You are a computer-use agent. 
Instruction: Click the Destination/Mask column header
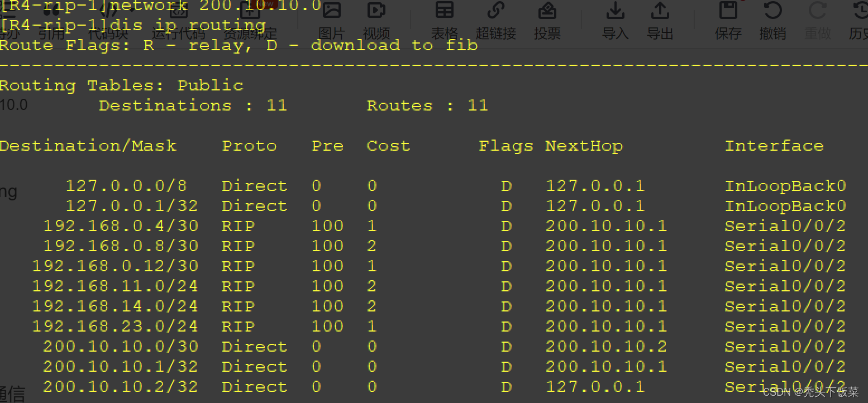click(88, 146)
